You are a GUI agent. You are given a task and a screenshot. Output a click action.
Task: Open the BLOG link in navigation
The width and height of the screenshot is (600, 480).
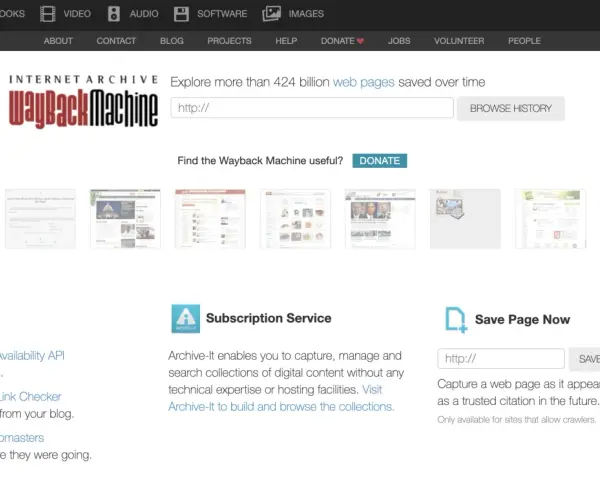point(172,41)
